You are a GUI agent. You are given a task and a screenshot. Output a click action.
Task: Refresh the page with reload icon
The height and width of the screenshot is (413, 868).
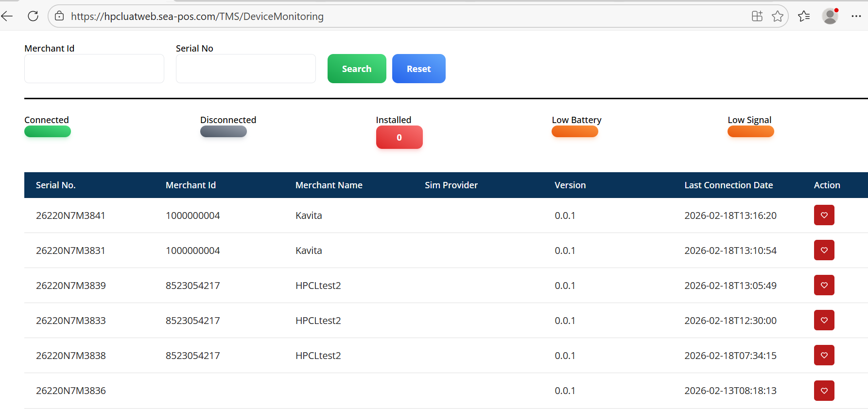[x=33, y=16]
